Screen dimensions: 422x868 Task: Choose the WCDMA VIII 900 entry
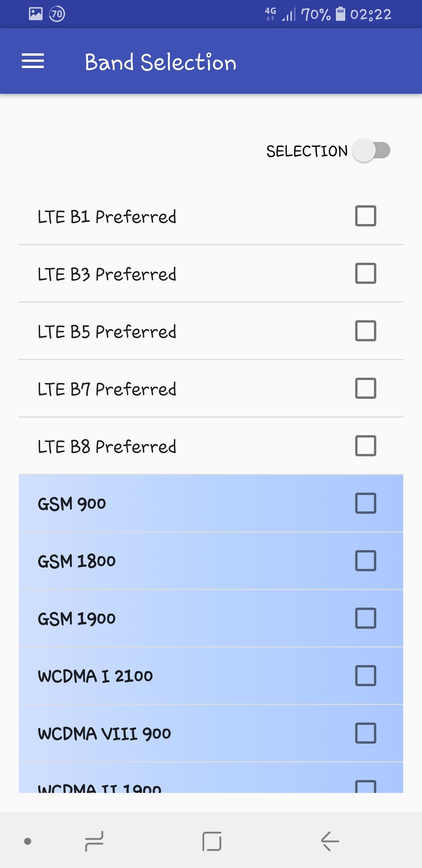point(104,734)
